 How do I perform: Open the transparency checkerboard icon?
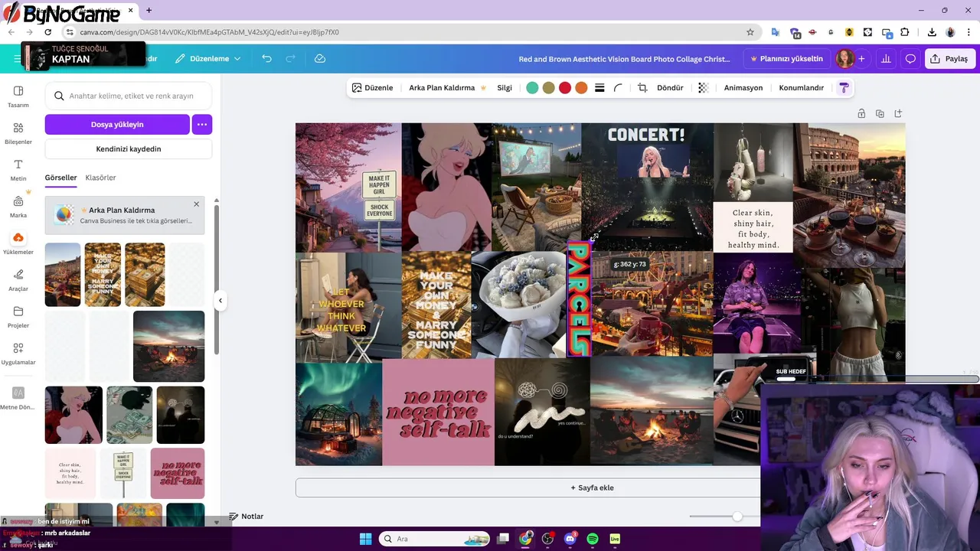[x=704, y=88]
